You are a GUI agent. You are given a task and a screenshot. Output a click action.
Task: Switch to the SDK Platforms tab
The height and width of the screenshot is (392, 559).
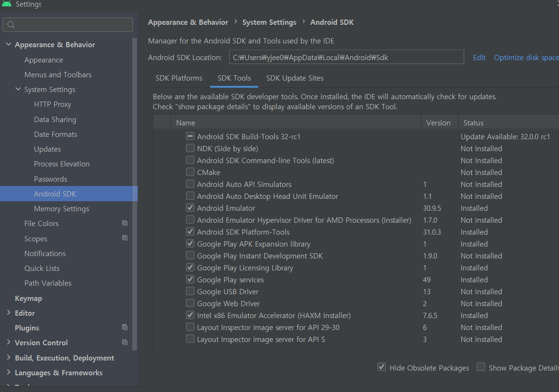tap(179, 78)
